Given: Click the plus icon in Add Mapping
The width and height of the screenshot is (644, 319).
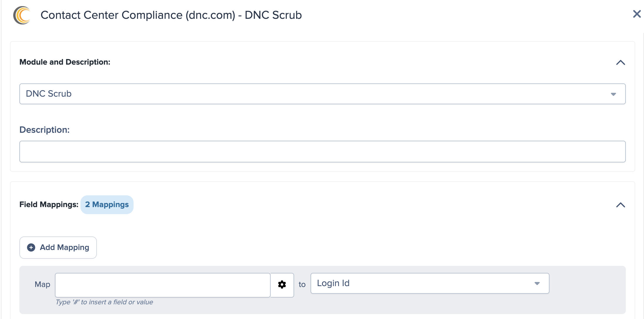Looking at the screenshot, I should tap(31, 248).
